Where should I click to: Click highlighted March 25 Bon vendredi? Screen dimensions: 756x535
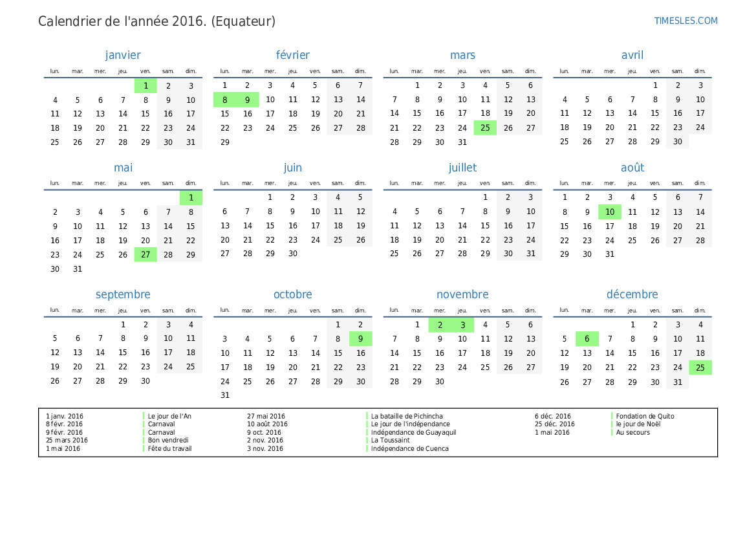[485, 128]
